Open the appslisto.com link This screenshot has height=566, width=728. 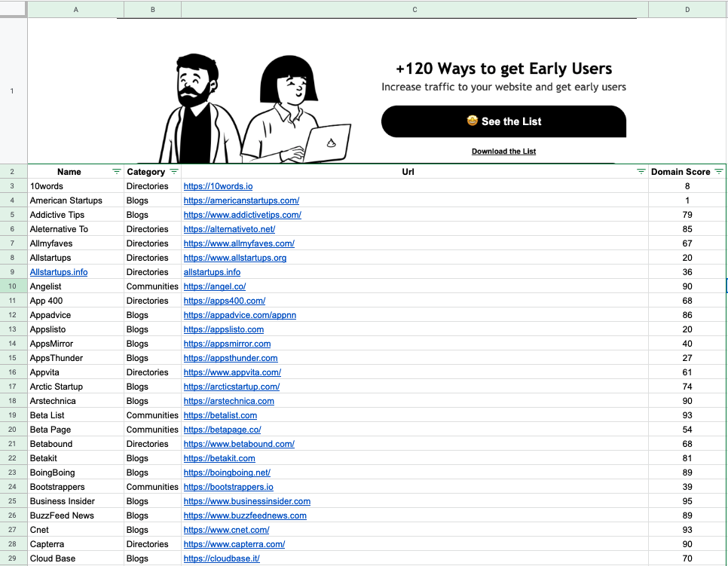point(223,329)
